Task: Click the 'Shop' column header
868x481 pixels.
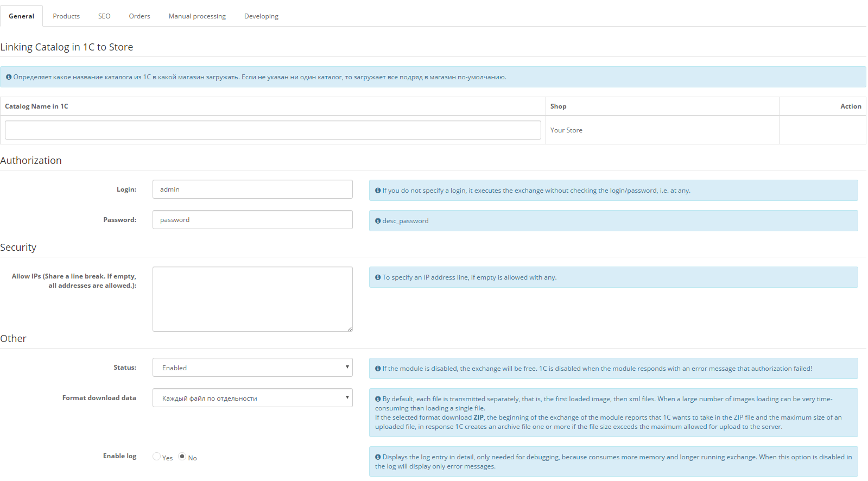Action: point(662,106)
